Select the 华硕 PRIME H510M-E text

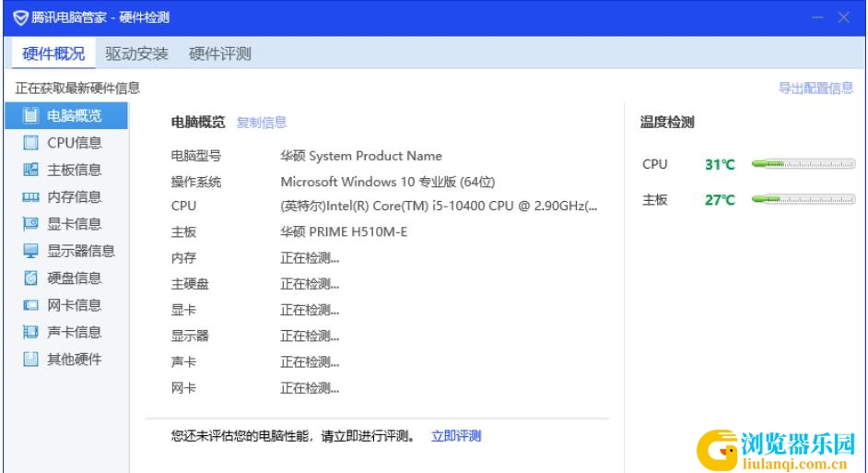344,232
